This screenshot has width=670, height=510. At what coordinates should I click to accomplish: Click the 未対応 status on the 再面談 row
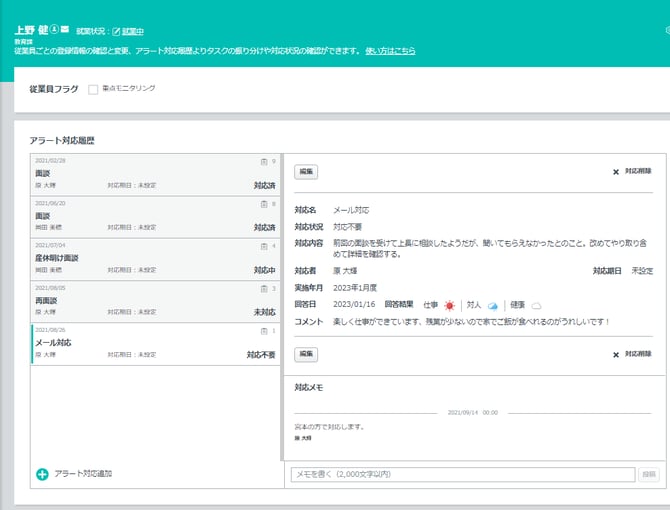264,312
